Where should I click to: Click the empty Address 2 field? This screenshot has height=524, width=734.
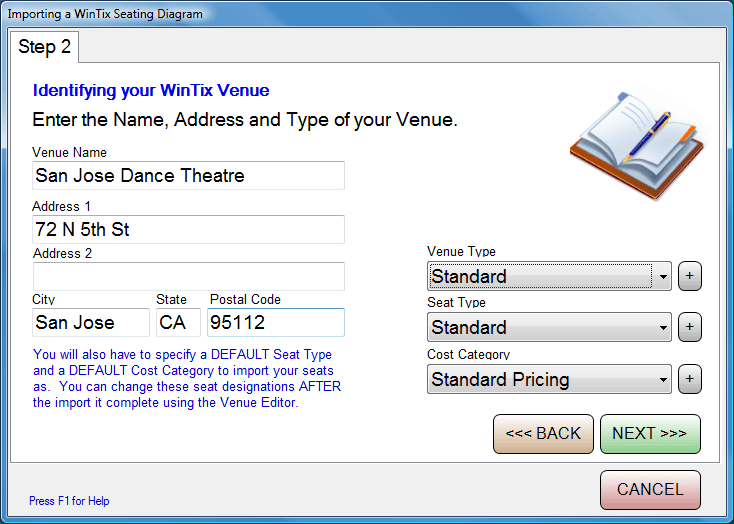pos(189,276)
